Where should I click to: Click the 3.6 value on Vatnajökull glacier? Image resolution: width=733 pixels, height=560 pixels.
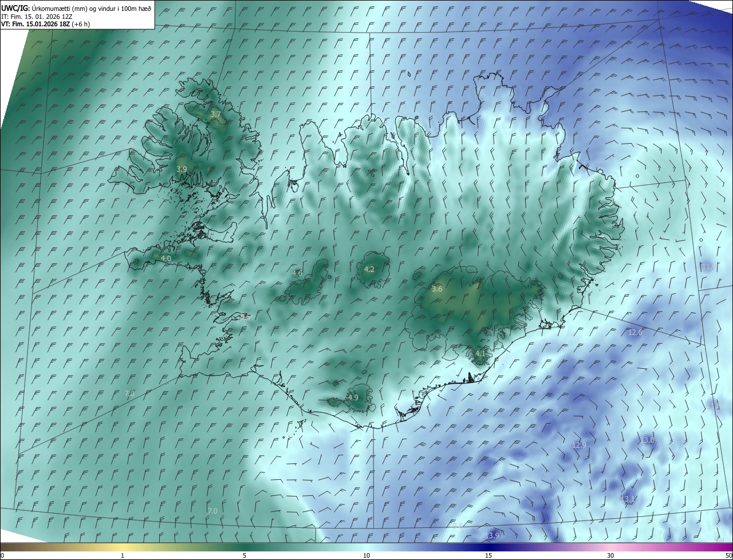(x=437, y=289)
